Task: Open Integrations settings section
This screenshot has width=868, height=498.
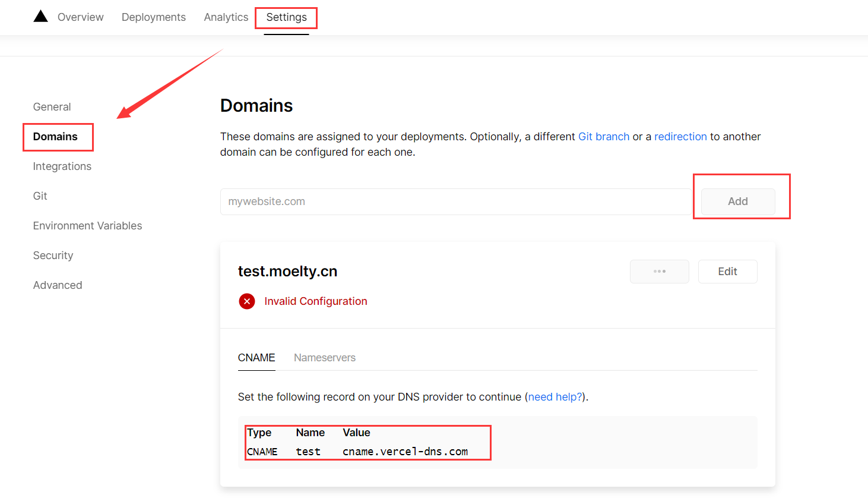Action: (x=62, y=166)
